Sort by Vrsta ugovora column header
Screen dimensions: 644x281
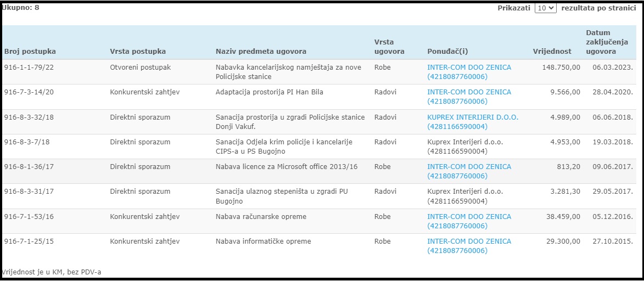point(389,47)
